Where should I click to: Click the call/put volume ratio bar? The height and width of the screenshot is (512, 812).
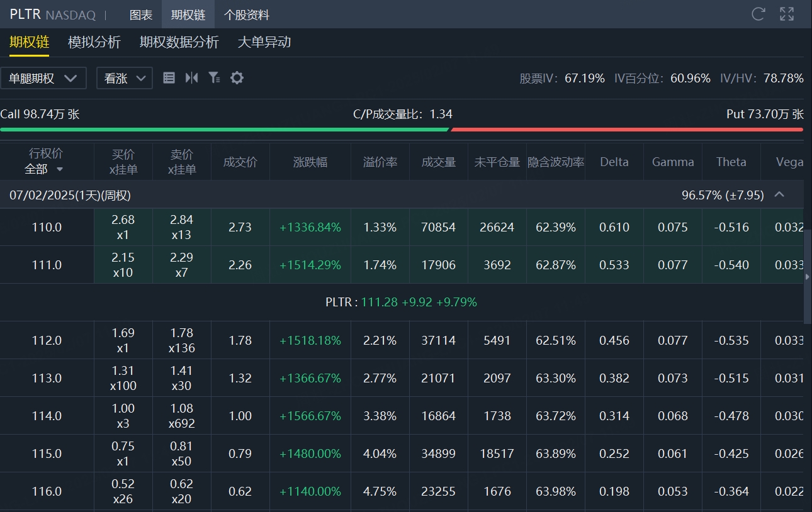(402, 130)
